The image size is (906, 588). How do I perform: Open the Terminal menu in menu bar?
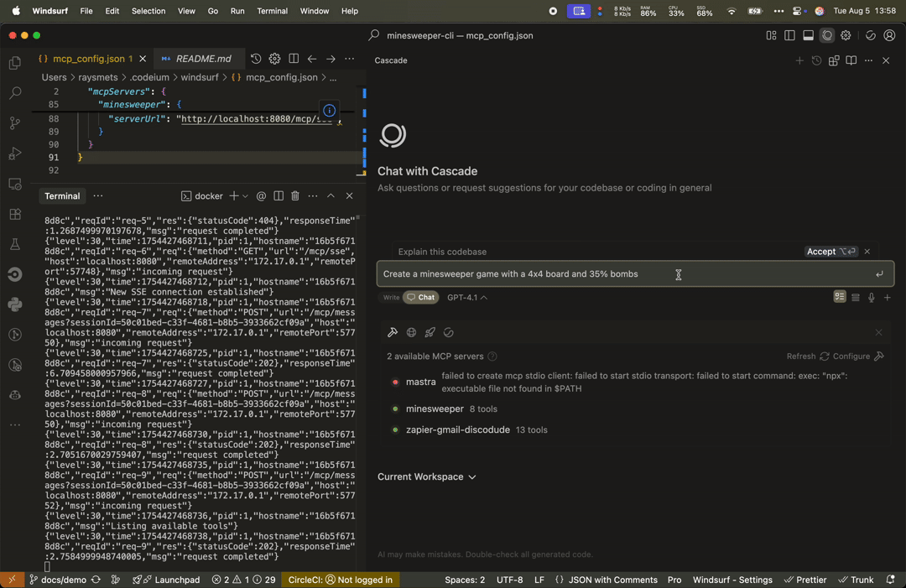272,11
